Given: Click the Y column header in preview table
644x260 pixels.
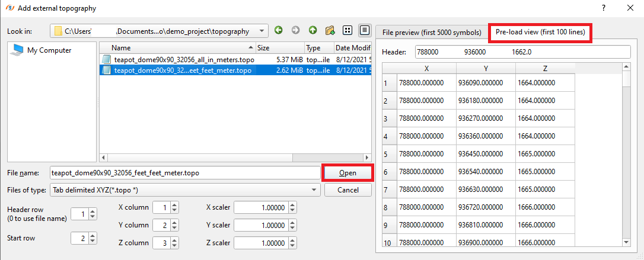Looking at the screenshot, I should [x=486, y=68].
